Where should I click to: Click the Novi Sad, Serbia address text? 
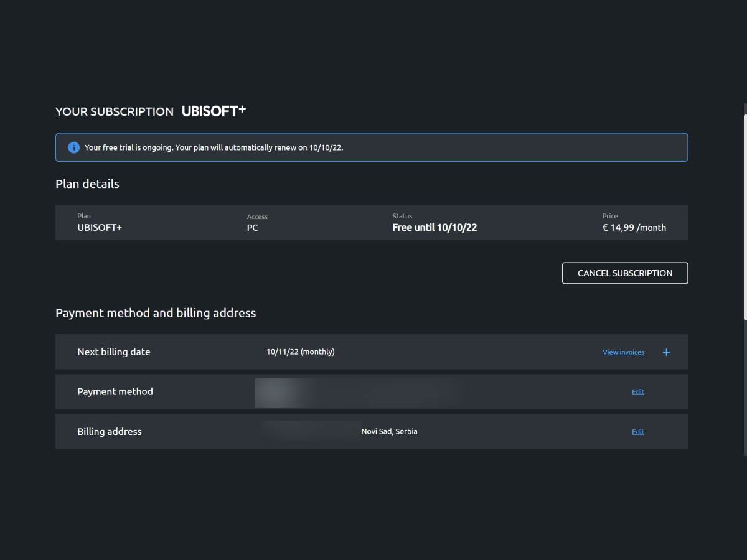(389, 432)
